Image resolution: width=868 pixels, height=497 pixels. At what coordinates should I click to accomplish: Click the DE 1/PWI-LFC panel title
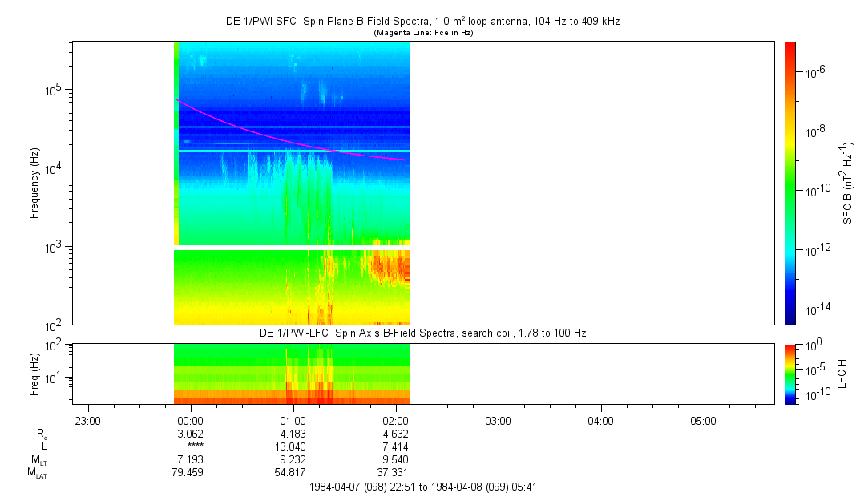pyautogui.click(x=422, y=333)
